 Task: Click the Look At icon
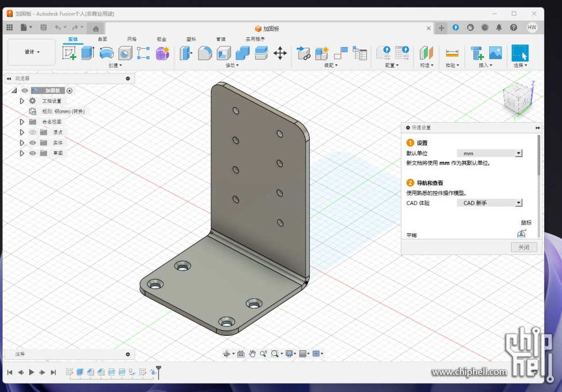pos(241,354)
